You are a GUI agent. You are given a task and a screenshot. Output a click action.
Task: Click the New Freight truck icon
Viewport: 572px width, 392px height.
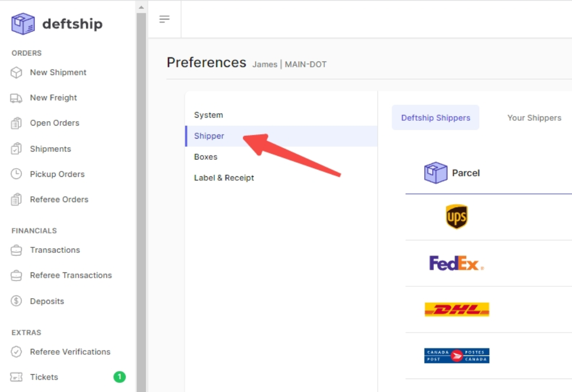16,98
